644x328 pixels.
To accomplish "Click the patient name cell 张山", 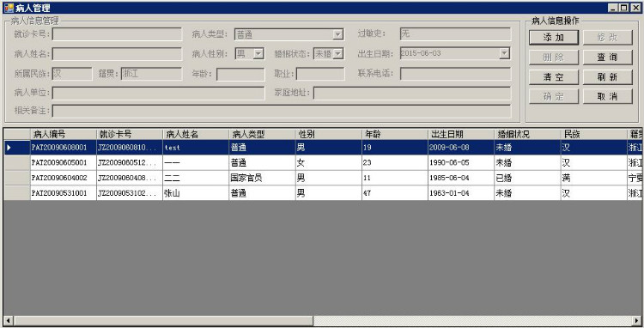I will [196, 193].
